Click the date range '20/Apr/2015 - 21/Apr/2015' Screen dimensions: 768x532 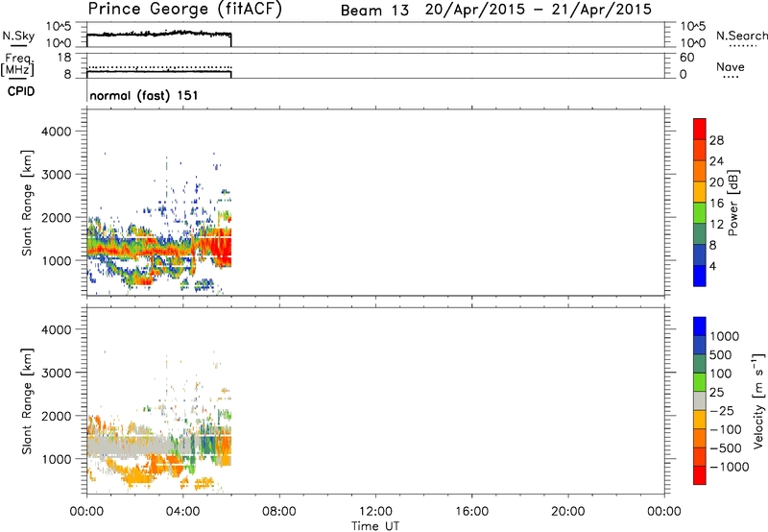pyautogui.click(x=539, y=10)
